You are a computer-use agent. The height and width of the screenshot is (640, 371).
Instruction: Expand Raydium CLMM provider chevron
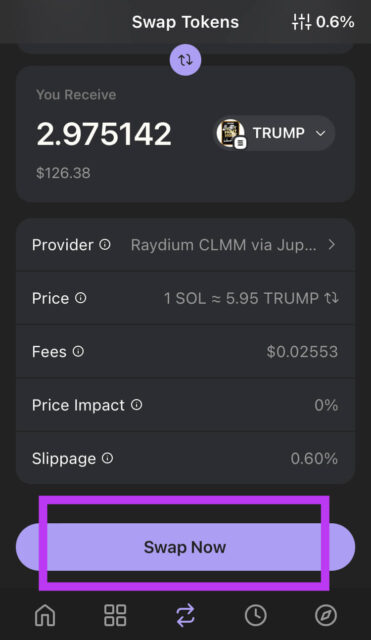click(x=332, y=244)
